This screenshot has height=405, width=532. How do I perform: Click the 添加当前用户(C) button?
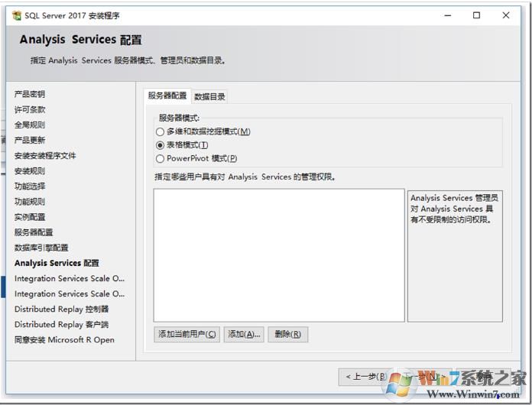[x=187, y=335]
